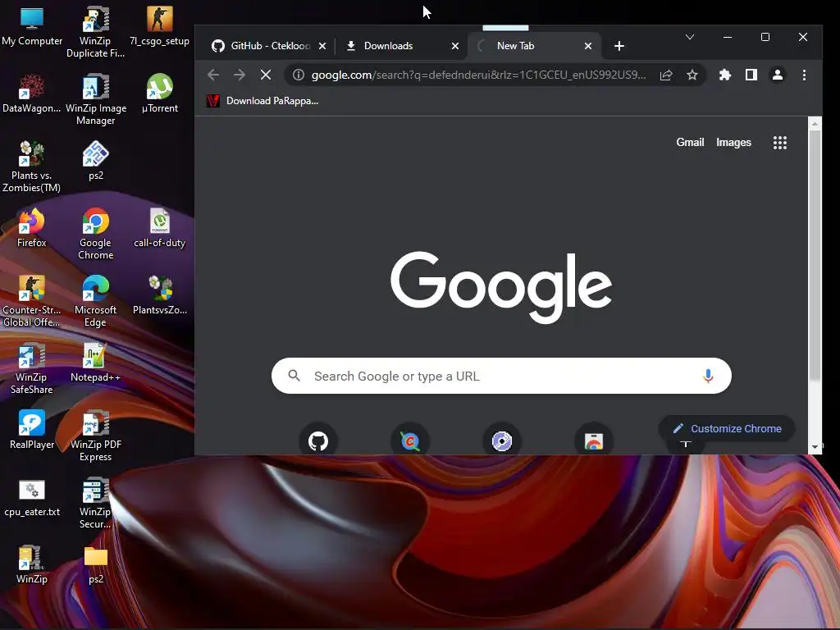Select the WinZip desktop shortcut
The image size is (840, 630).
pyautogui.click(x=32, y=564)
